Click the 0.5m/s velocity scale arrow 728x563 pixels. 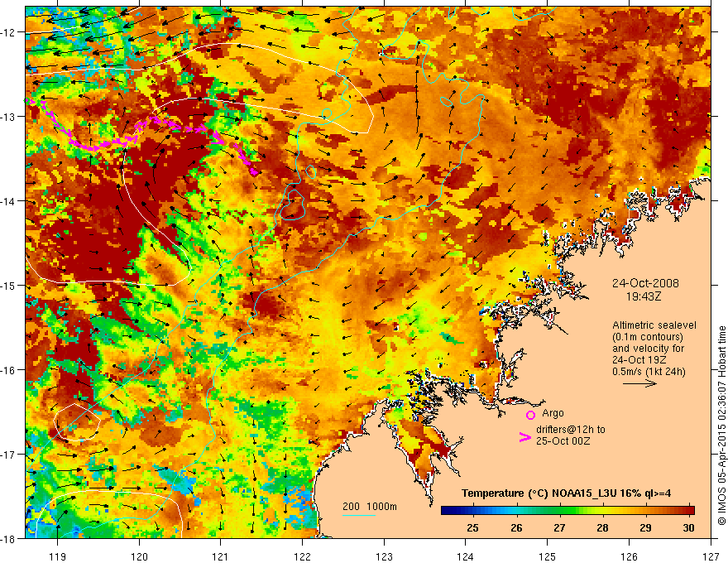[x=639, y=383]
